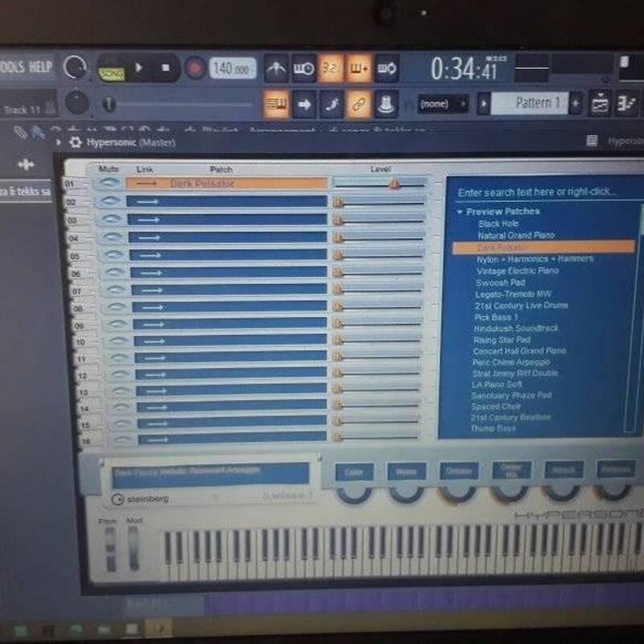Click the red Record button

195,68
